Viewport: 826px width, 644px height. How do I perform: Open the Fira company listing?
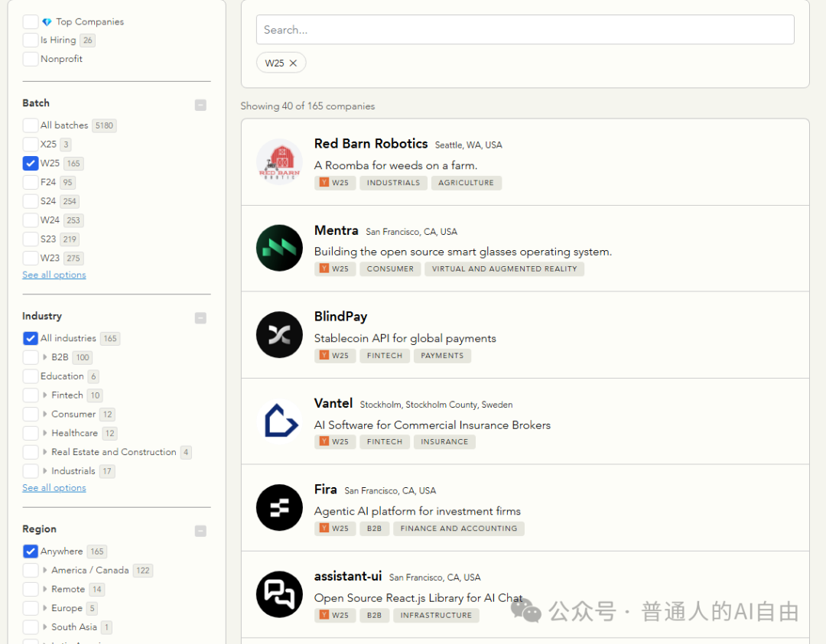326,490
